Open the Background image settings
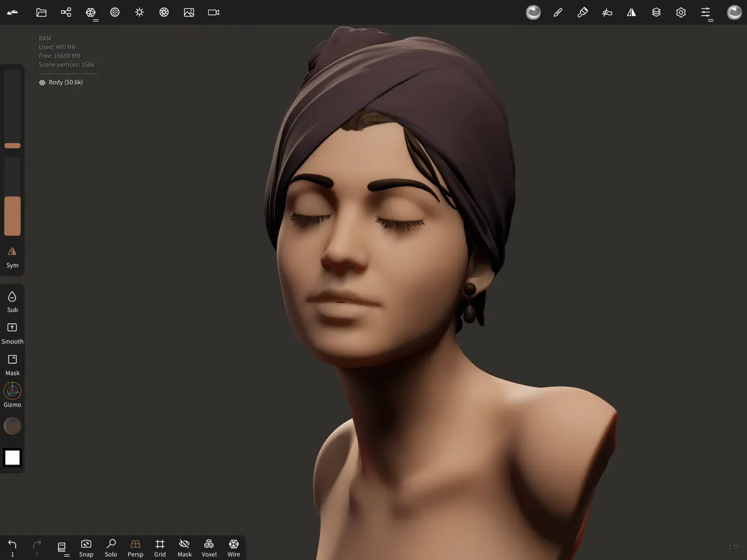Image resolution: width=747 pixels, height=560 pixels. click(189, 12)
